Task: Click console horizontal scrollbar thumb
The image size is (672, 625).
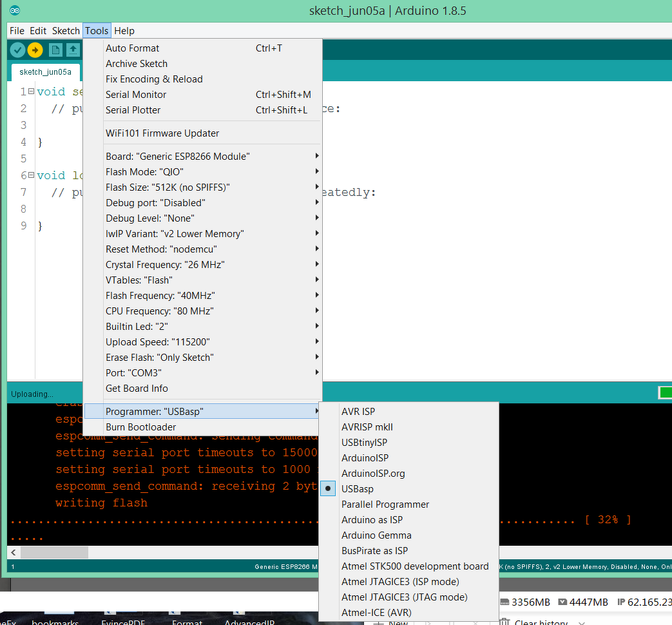Action: 54,552
